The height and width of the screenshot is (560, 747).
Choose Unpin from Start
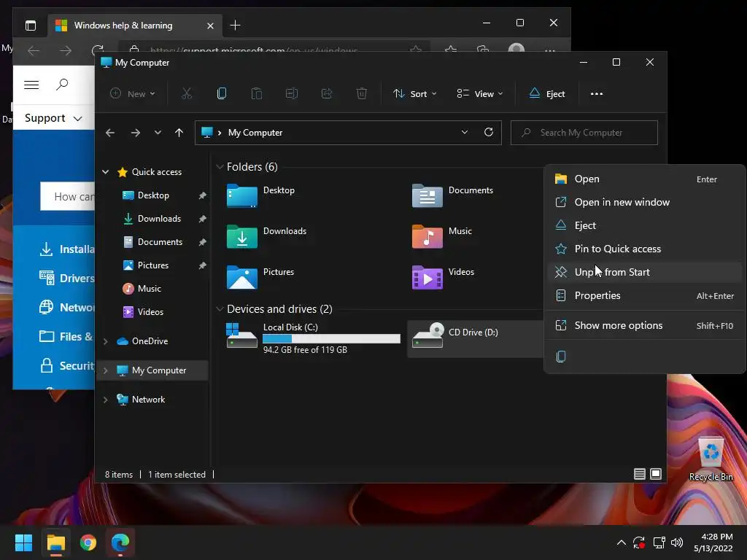645,273
